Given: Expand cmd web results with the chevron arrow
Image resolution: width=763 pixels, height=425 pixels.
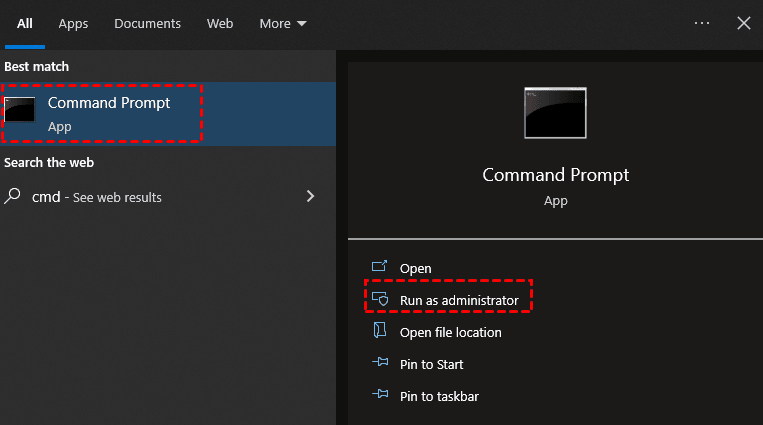Looking at the screenshot, I should click(310, 196).
